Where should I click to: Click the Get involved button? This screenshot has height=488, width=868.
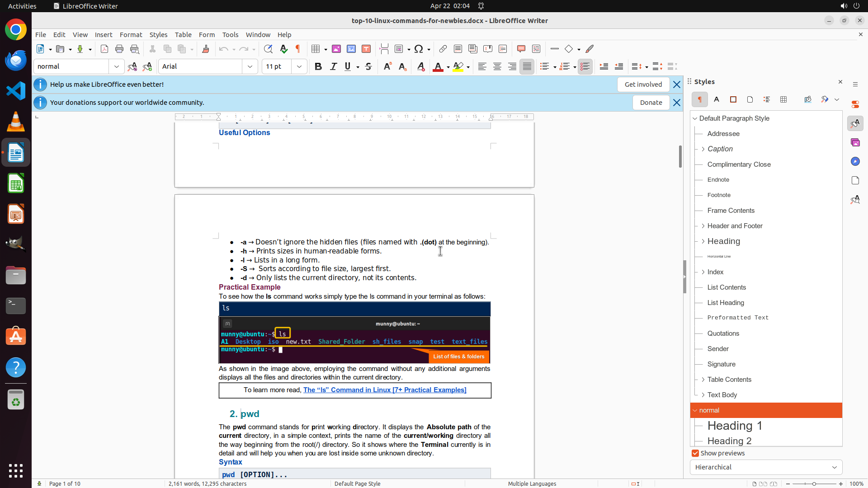pyautogui.click(x=643, y=84)
